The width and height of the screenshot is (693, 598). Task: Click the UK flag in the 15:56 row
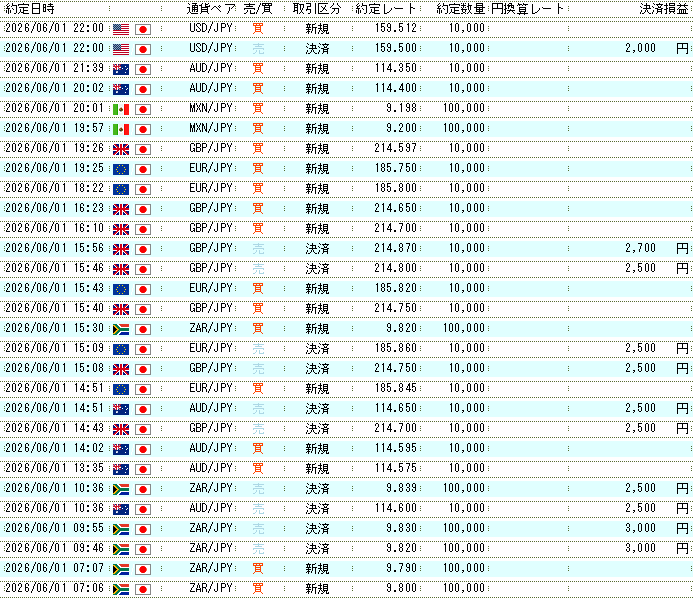point(121,249)
